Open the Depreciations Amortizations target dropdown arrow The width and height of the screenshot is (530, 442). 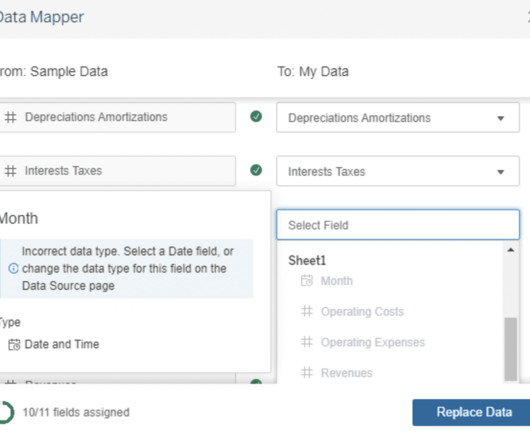(x=501, y=118)
